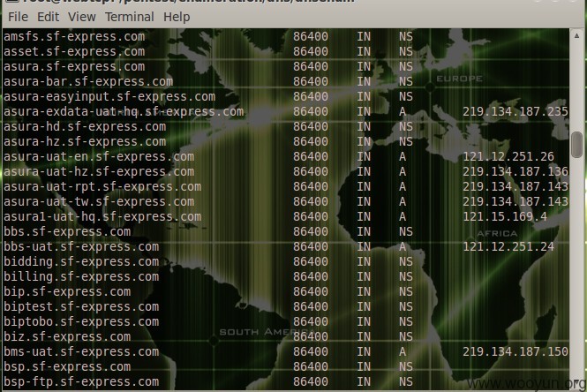Click IP address 121.12.251.24

508,246
